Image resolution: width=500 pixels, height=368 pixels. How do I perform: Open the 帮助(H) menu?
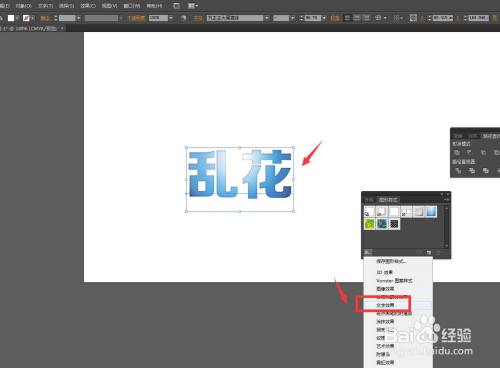(x=154, y=6)
